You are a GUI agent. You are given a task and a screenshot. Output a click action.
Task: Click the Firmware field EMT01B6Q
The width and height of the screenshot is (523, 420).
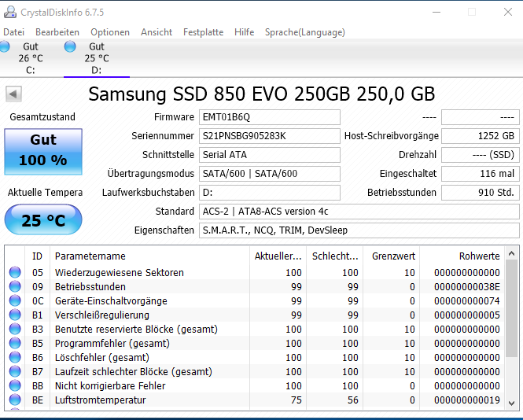(270, 117)
